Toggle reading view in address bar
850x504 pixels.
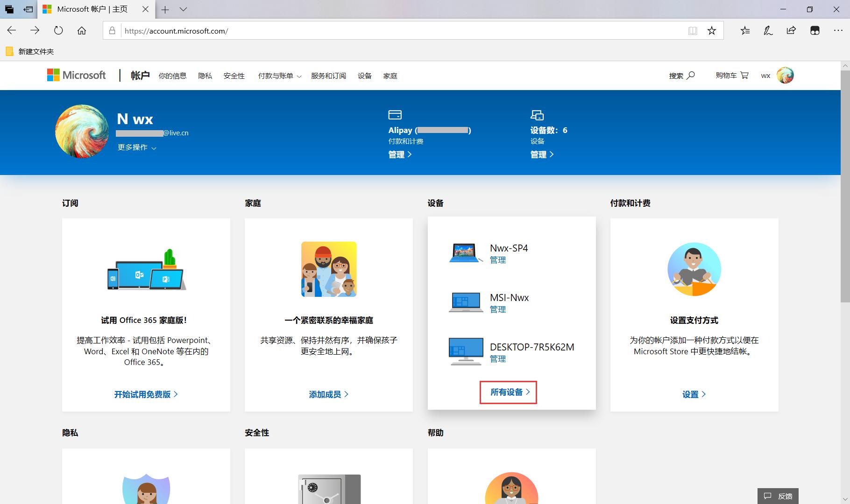pyautogui.click(x=693, y=31)
